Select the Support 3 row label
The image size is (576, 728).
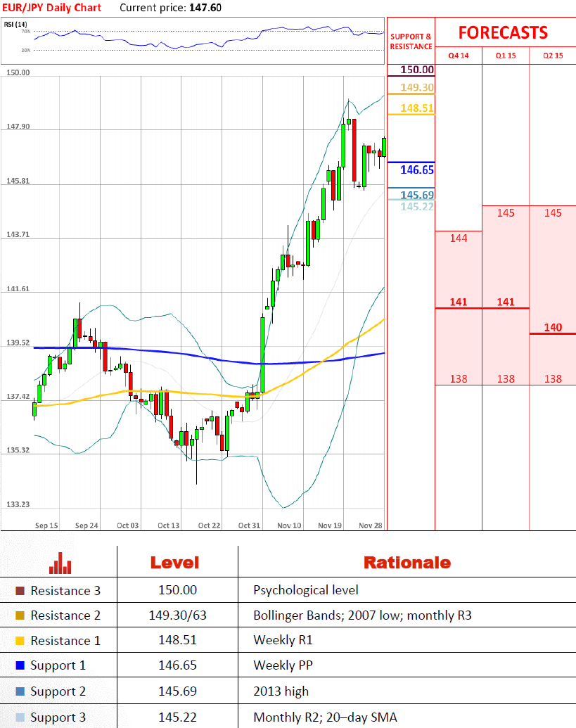[x=58, y=717]
